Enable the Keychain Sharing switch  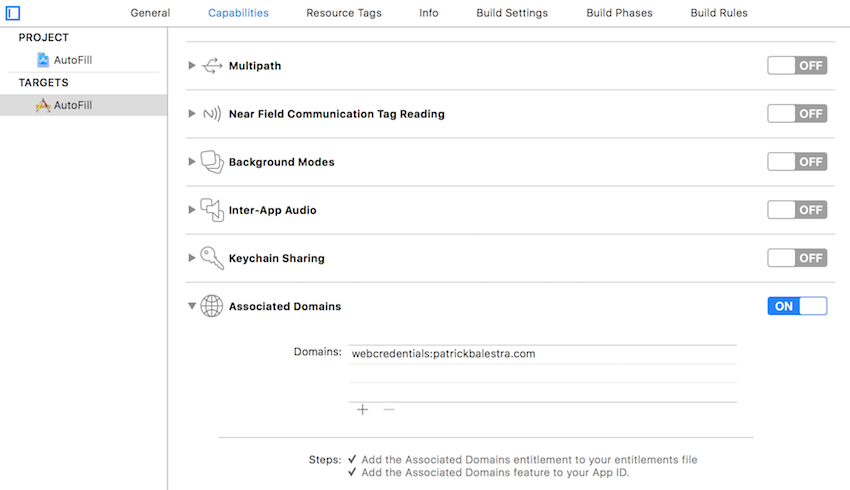click(x=797, y=258)
